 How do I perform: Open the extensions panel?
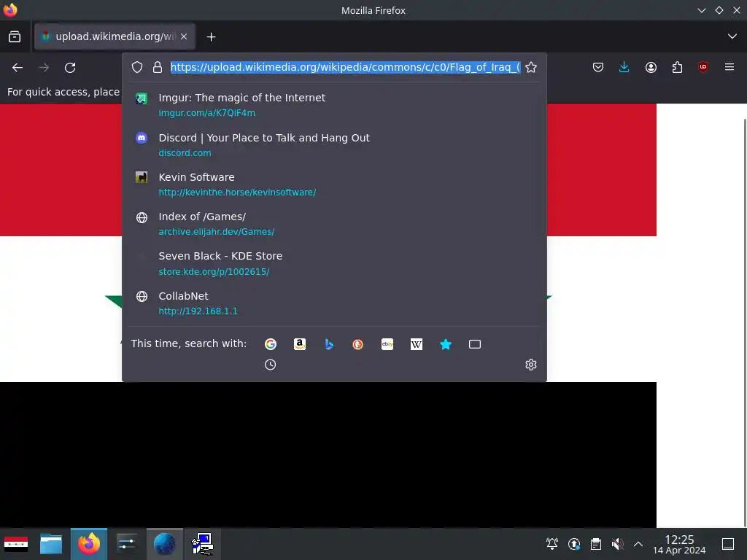coord(677,67)
